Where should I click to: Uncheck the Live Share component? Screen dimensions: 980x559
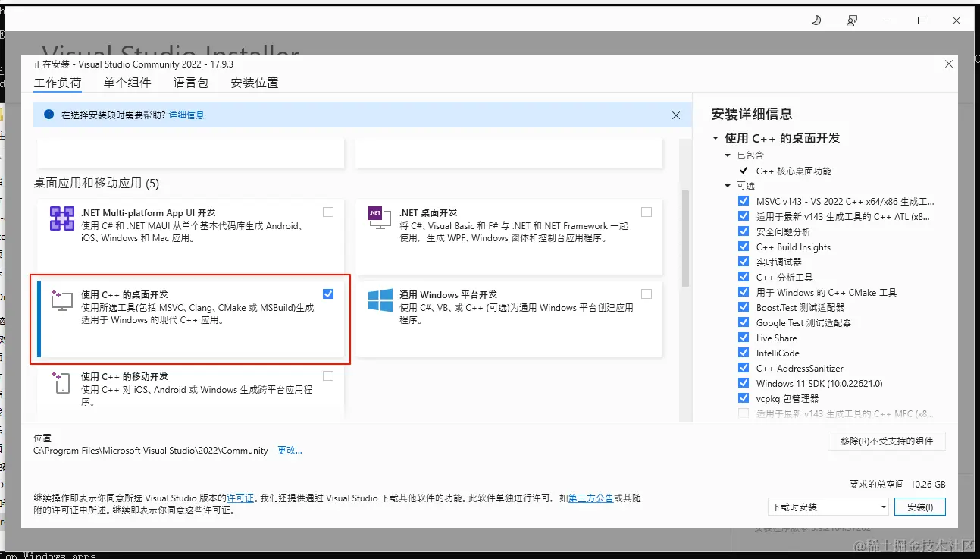click(x=744, y=338)
